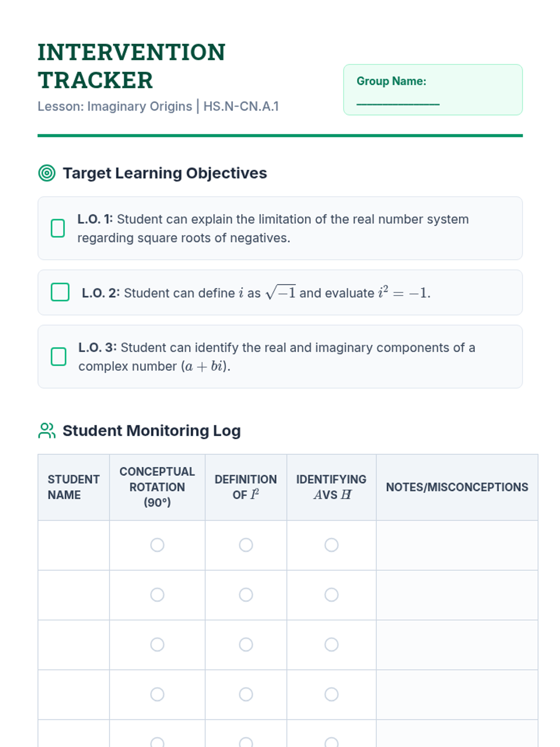Click the people icon beside Student Monitoring Log
Viewport: 560px width, 747px height.
(47, 430)
